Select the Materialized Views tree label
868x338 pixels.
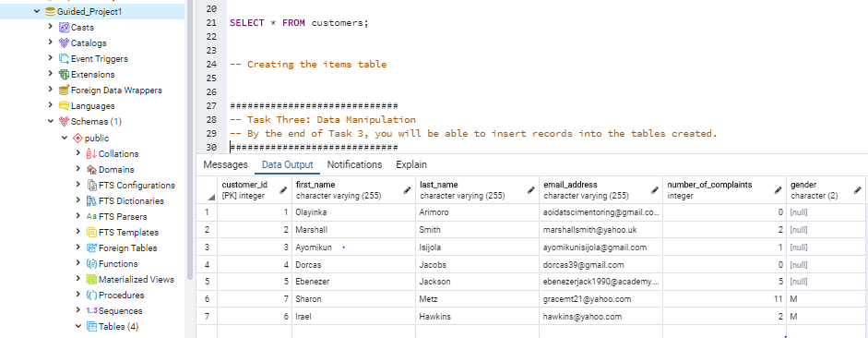coord(137,279)
